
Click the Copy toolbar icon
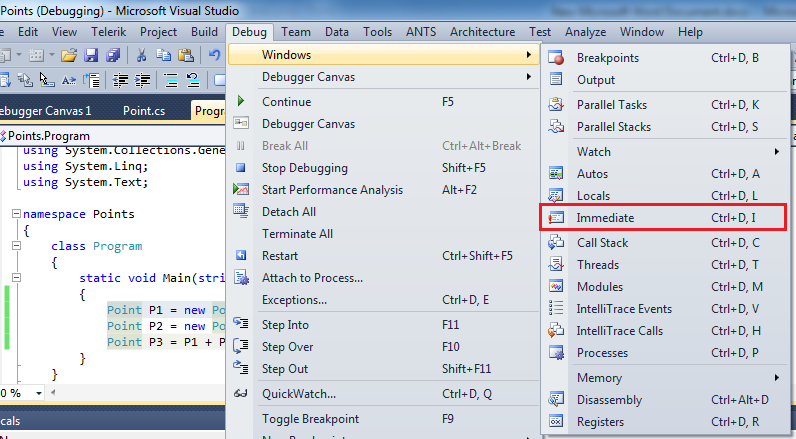163,54
